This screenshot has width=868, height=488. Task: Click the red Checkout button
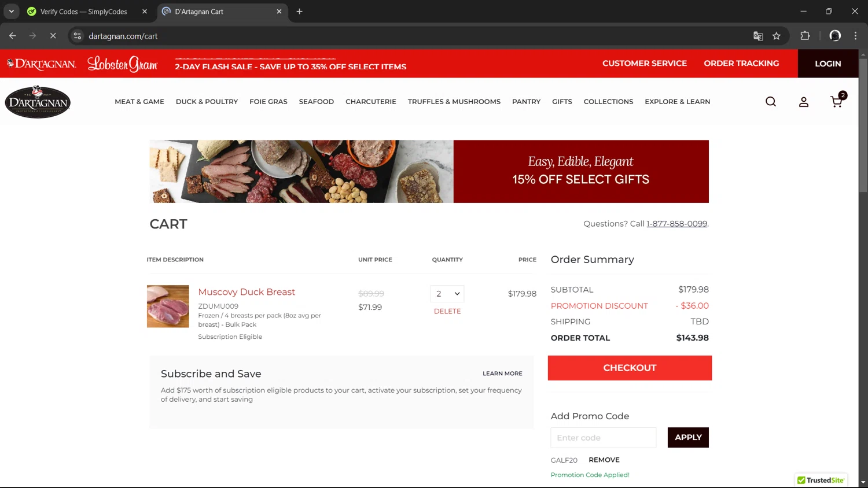tap(630, 368)
